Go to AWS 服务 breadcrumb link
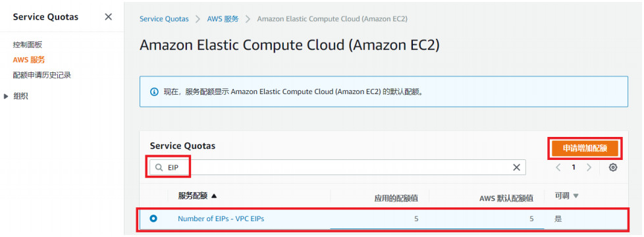 [x=223, y=19]
